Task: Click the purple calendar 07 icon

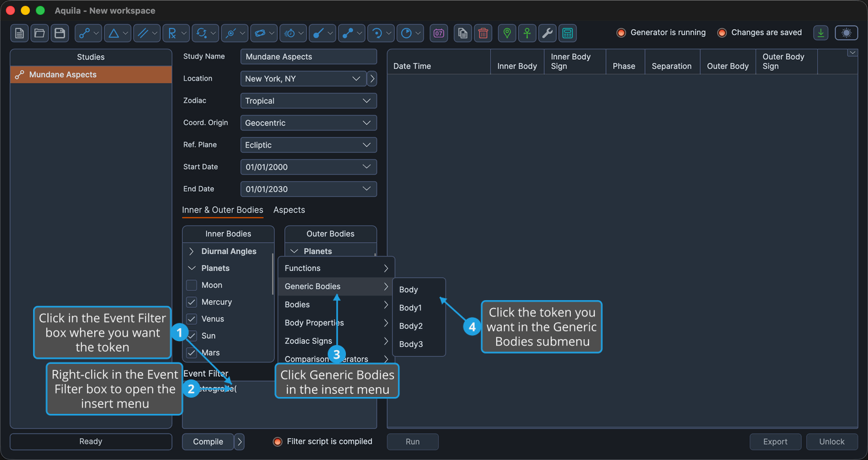Action: point(439,33)
